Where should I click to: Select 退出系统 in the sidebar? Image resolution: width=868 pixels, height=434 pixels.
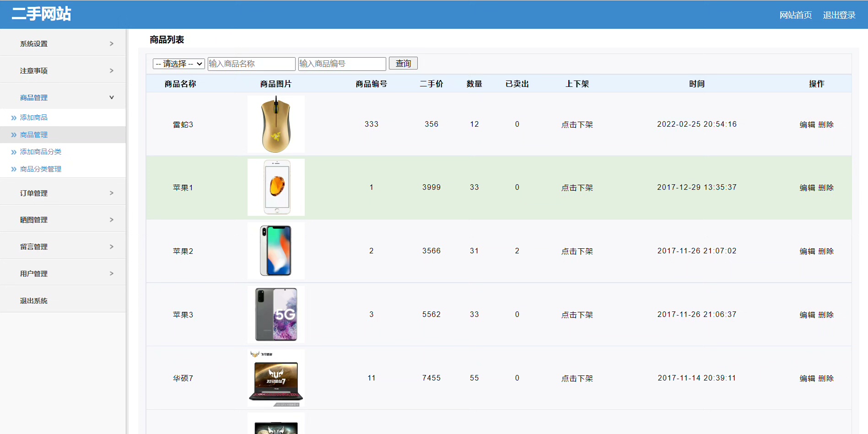pyautogui.click(x=34, y=301)
